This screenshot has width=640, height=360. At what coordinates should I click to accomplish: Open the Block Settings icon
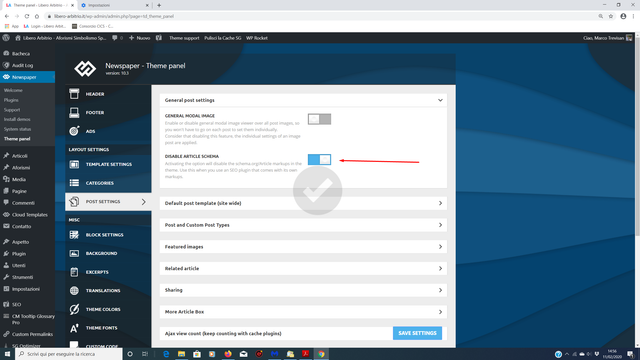[74, 235]
